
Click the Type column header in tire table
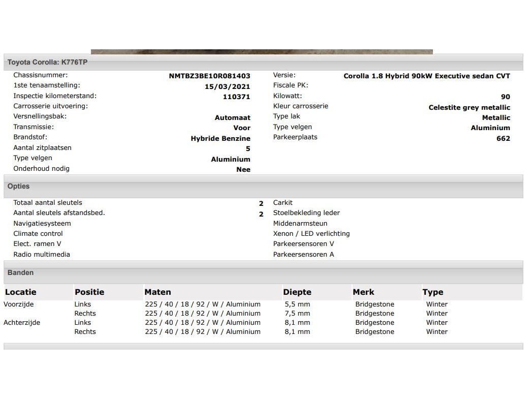[x=433, y=292]
